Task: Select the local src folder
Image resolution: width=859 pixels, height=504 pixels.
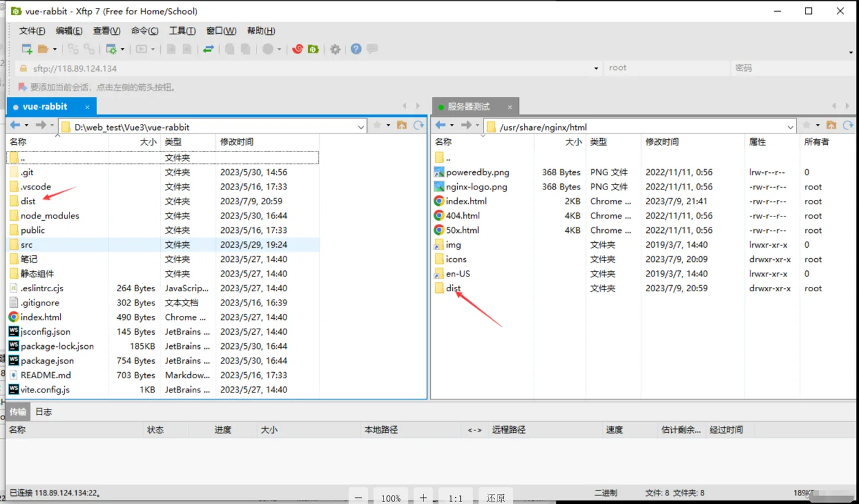Action: 26,245
